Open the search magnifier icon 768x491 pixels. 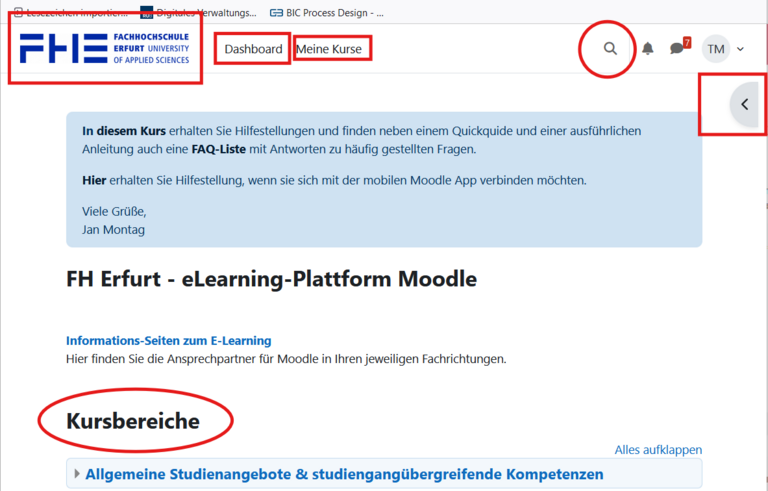click(610, 49)
